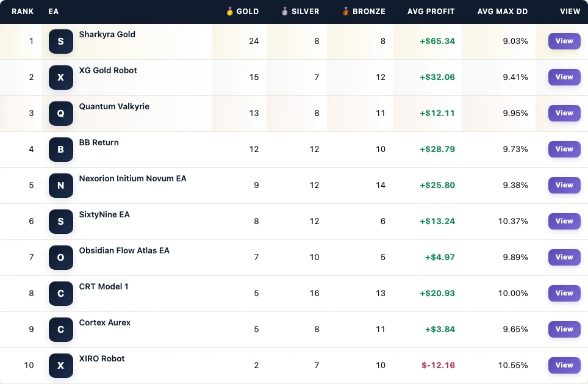The width and height of the screenshot is (588, 384).
Task: Open View for Cortex Aurex
Action: point(564,329)
